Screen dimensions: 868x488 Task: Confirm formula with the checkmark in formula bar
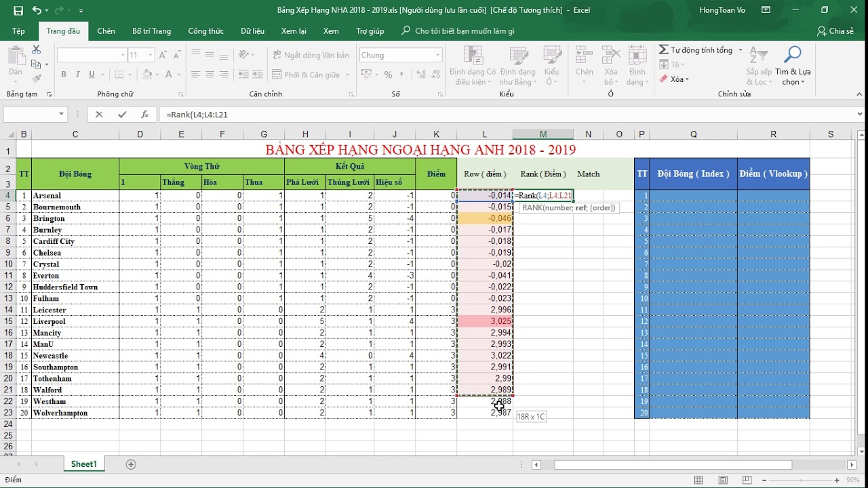pos(122,115)
